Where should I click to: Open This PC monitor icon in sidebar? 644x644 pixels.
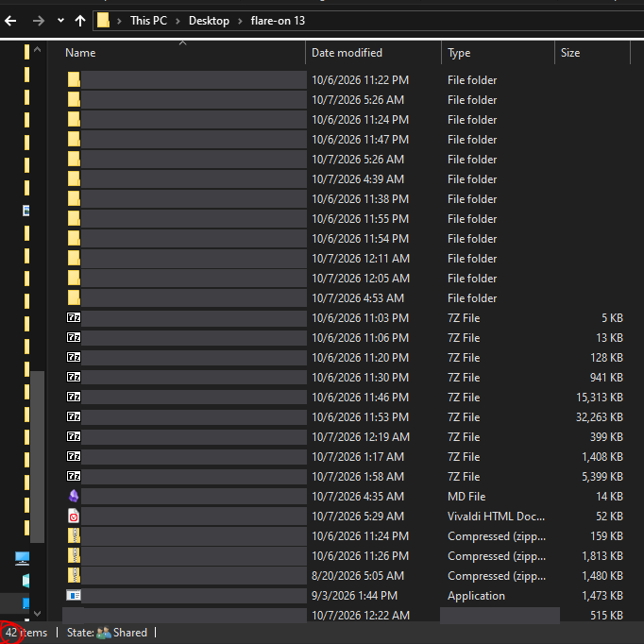[22, 558]
